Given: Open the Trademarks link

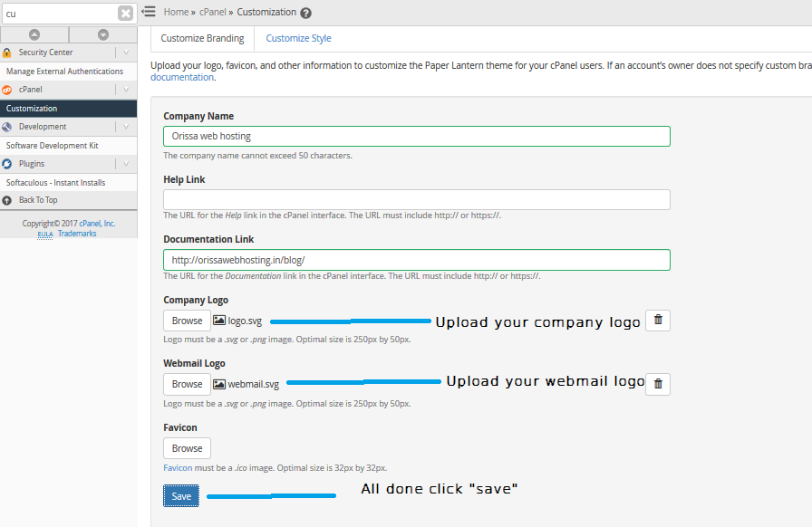Looking at the screenshot, I should tap(77, 234).
